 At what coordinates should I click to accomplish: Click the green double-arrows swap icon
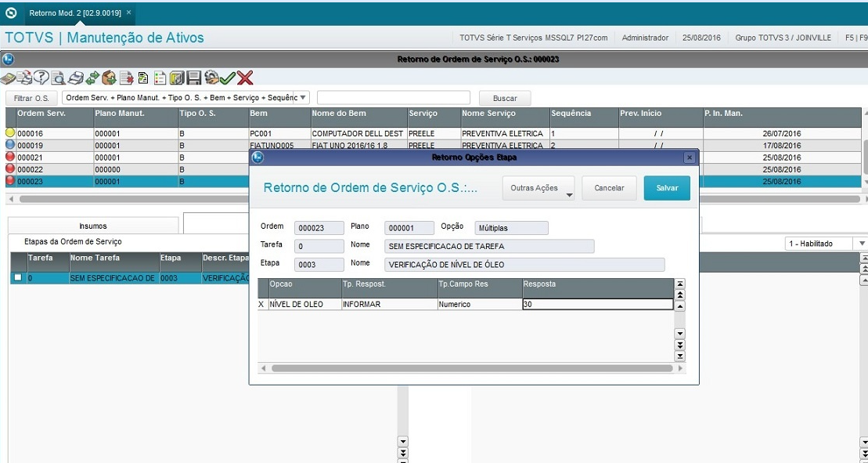coord(92,78)
